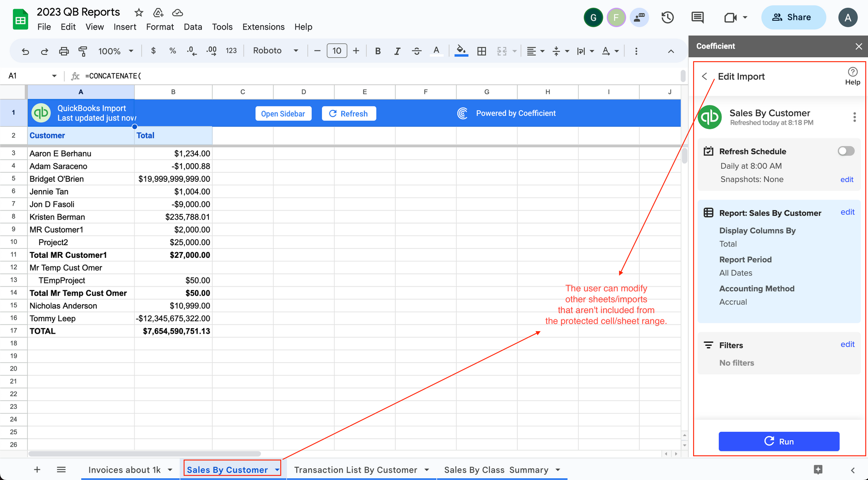
Task: Open text wrapping dropdown
Action: [585, 51]
